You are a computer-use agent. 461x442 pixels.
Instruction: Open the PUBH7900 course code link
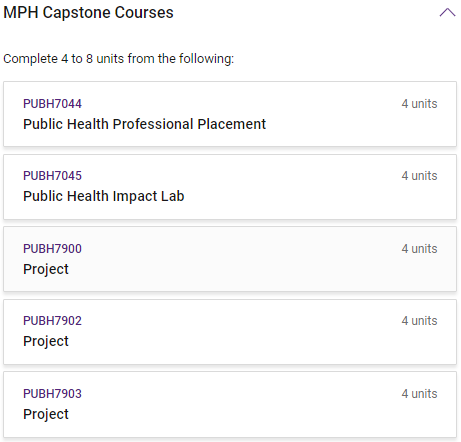point(52,249)
